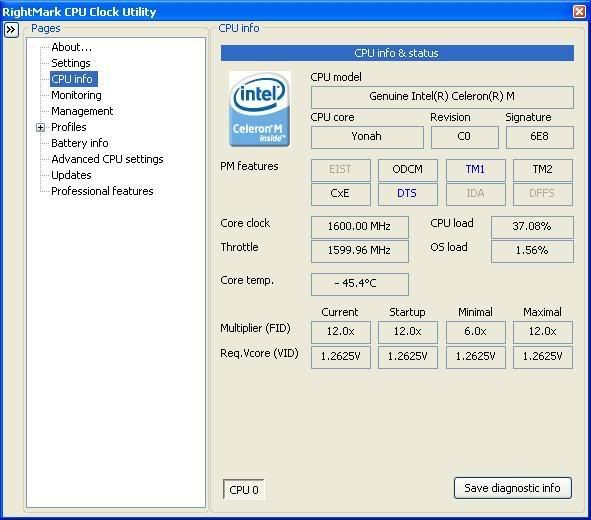The image size is (591, 520).
Task: Collapse the Pages panel with double-arrow icon
Action: tap(11, 30)
